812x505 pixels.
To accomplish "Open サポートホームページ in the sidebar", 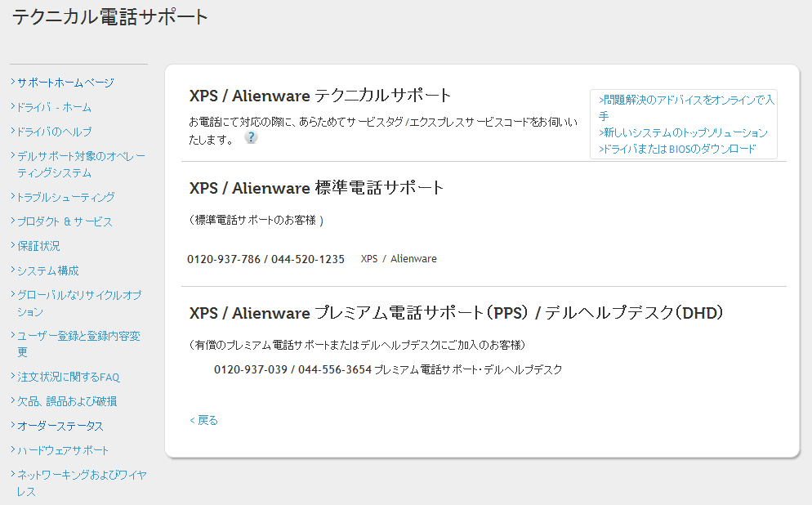I will tap(65, 83).
